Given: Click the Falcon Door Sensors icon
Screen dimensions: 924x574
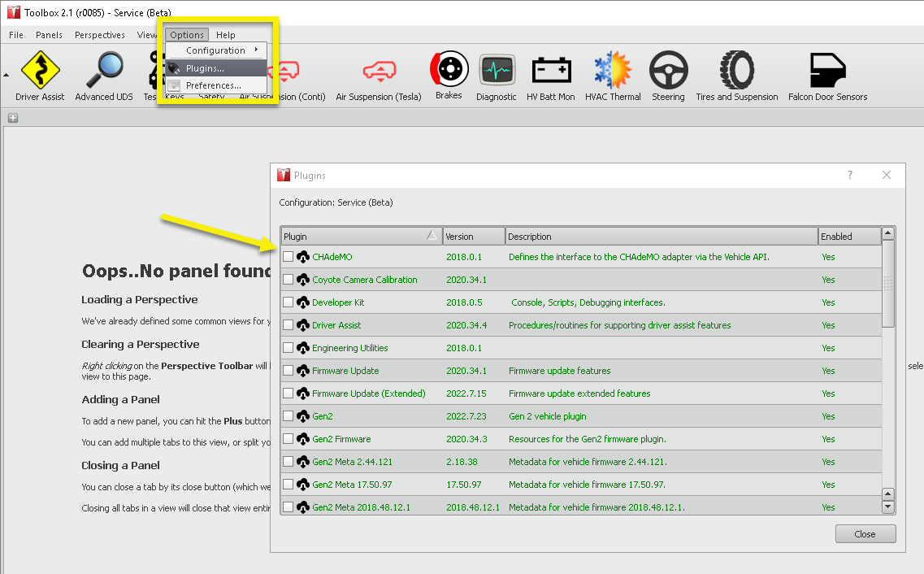Looking at the screenshot, I should click(827, 72).
